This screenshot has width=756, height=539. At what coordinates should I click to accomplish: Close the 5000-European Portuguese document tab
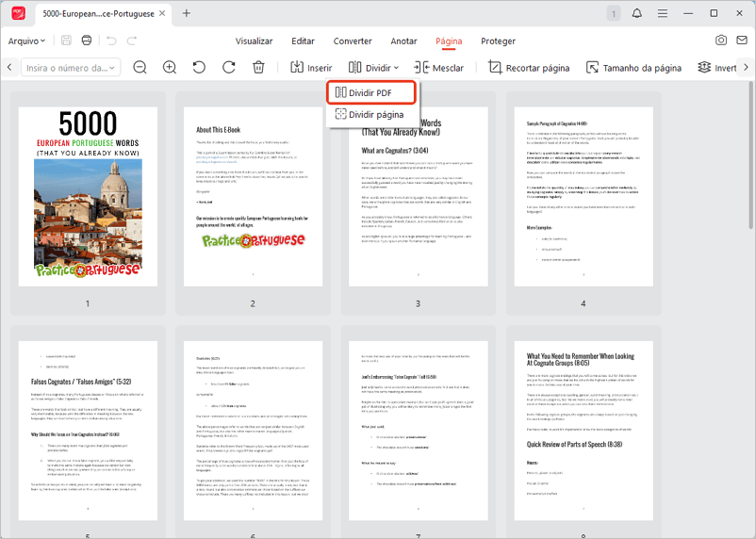[x=162, y=13]
